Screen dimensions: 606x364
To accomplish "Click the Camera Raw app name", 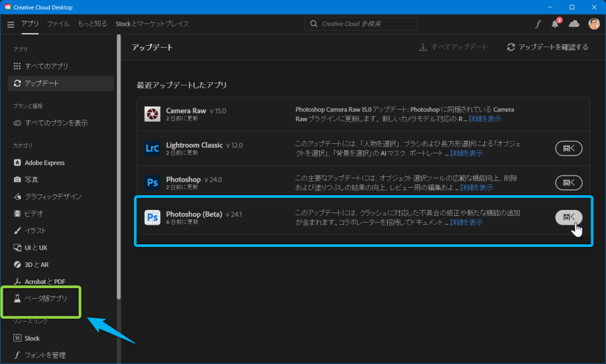I will [x=186, y=111].
